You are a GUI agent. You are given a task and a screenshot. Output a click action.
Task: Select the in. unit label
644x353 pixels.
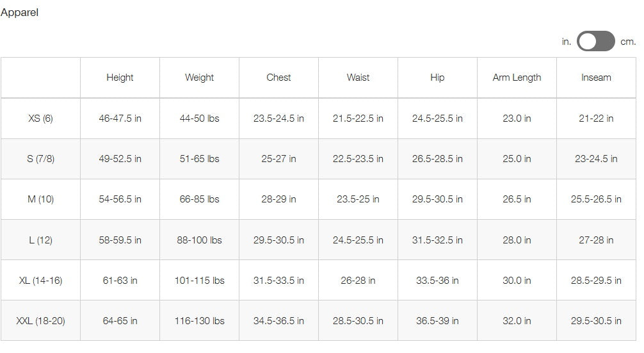[567, 42]
